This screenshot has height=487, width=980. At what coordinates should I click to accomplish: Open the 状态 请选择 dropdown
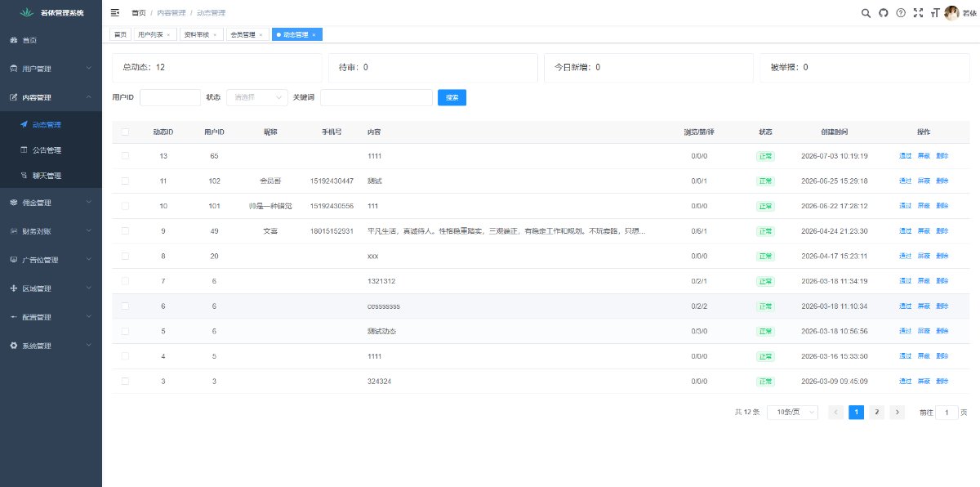pos(257,97)
